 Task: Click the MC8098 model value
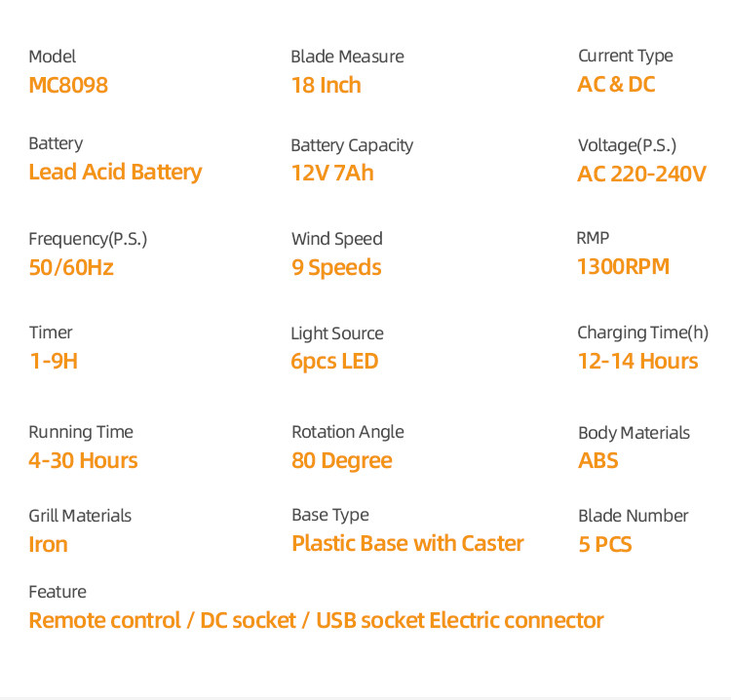point(68,86)
